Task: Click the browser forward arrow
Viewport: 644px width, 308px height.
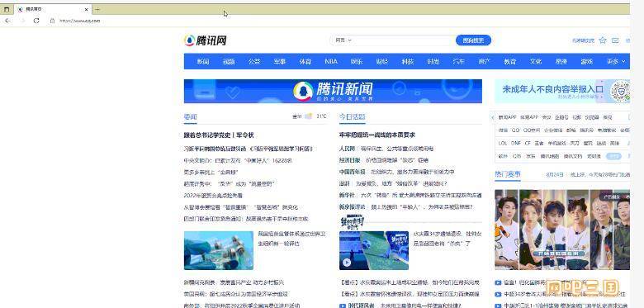Action: click(22, 21)
